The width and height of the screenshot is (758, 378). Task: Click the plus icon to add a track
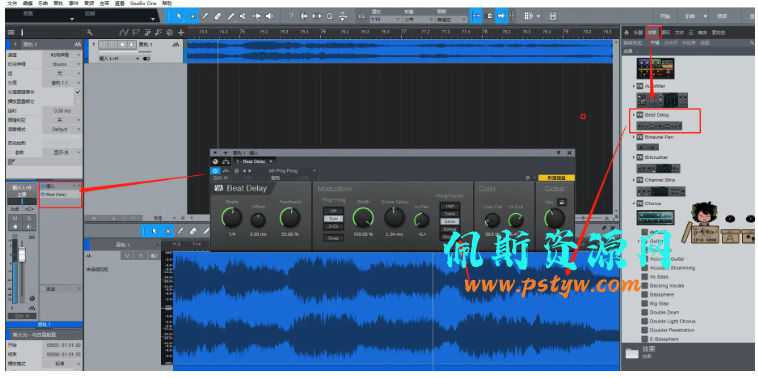pyautogui.click(x=181, y=32)
